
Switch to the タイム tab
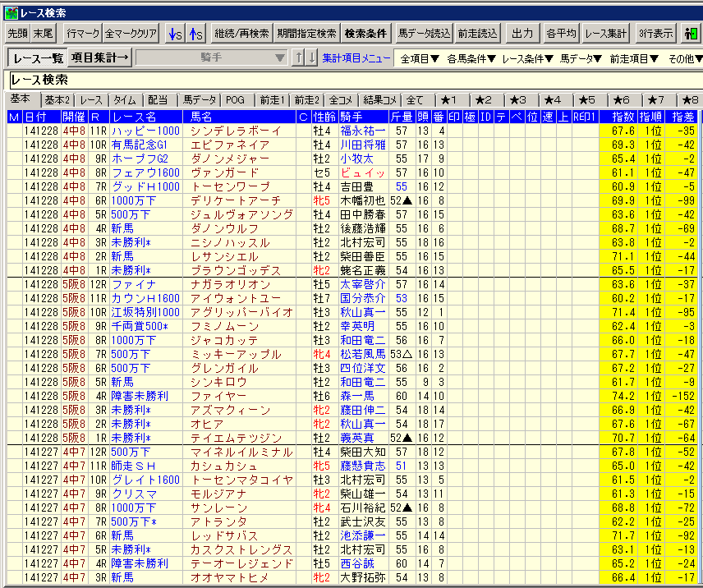(x=125, y=100)
